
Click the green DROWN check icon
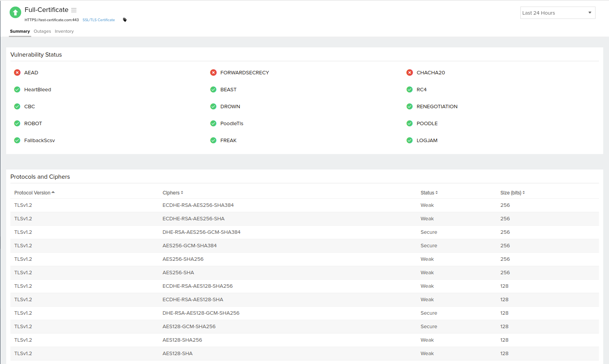click(x=213, y=106)
